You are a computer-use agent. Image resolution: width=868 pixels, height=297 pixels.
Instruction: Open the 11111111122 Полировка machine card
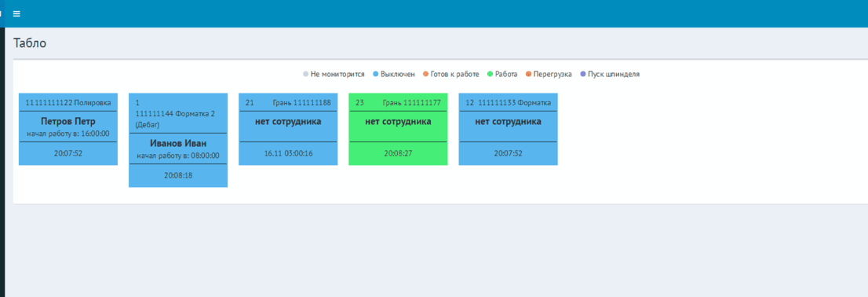68,129
